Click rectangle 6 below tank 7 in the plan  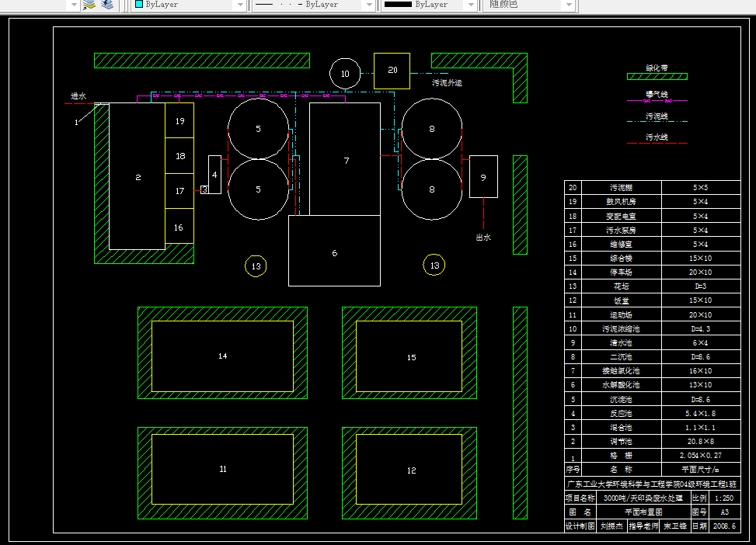(335, 251)
